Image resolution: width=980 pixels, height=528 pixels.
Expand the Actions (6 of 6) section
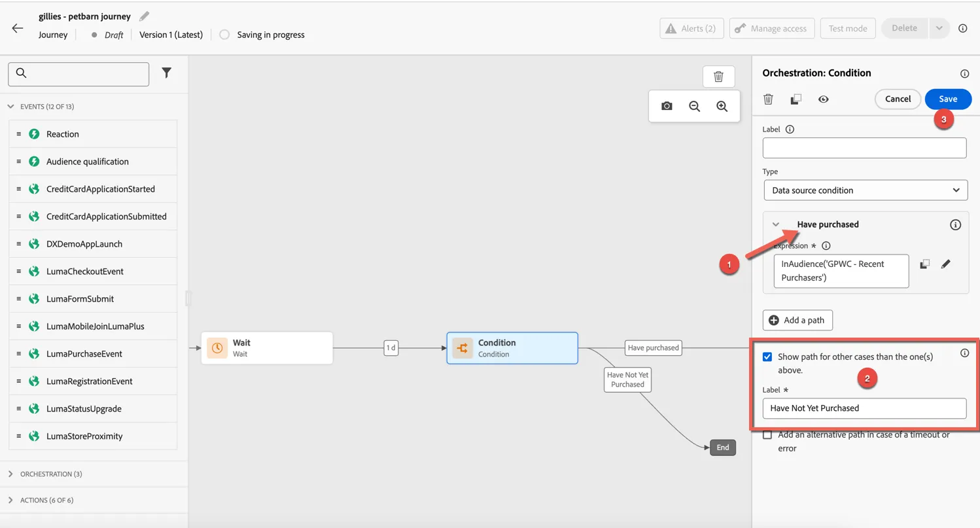(x=10, y=500)
